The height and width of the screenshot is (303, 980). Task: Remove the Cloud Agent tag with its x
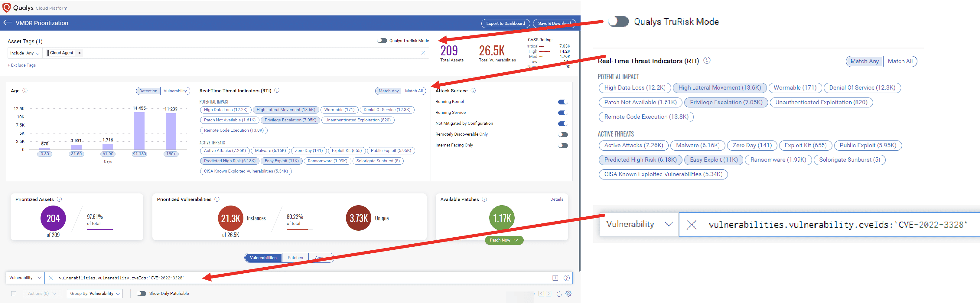[80, 53]
